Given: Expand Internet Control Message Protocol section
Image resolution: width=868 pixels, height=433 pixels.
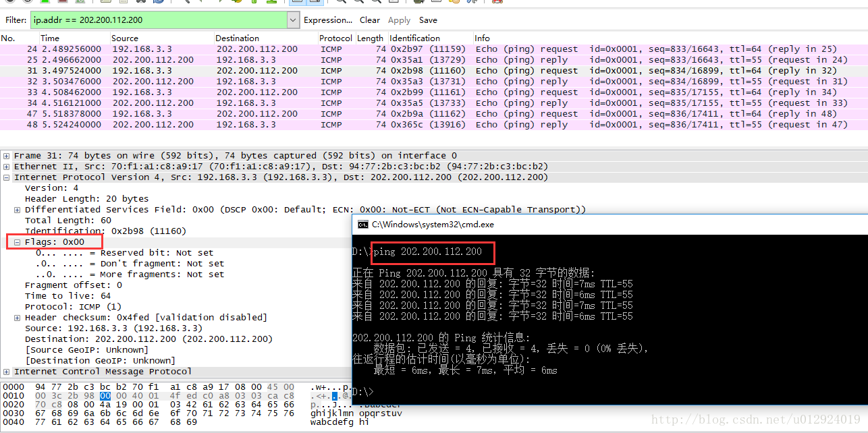Looking at the screenshot, I should pyautogui.click(x=7, y=372).
